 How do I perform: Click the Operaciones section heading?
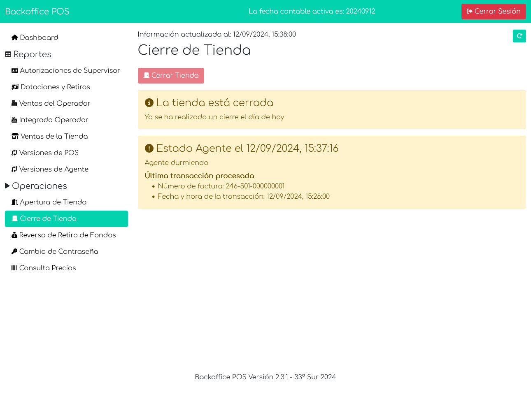pyautogui.click(x=36, y=186)
